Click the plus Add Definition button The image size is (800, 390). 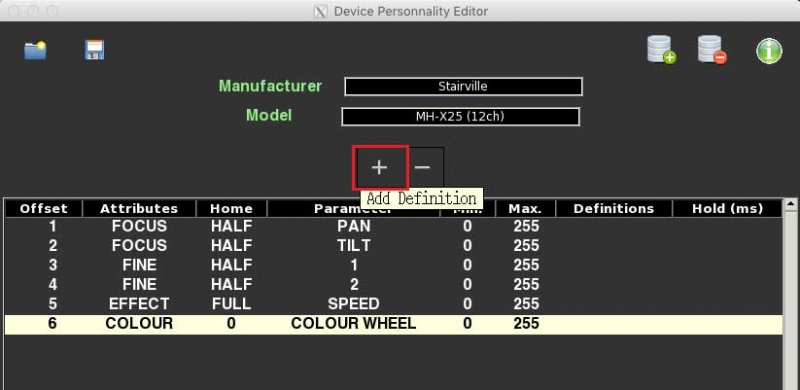tap(380, 167)
